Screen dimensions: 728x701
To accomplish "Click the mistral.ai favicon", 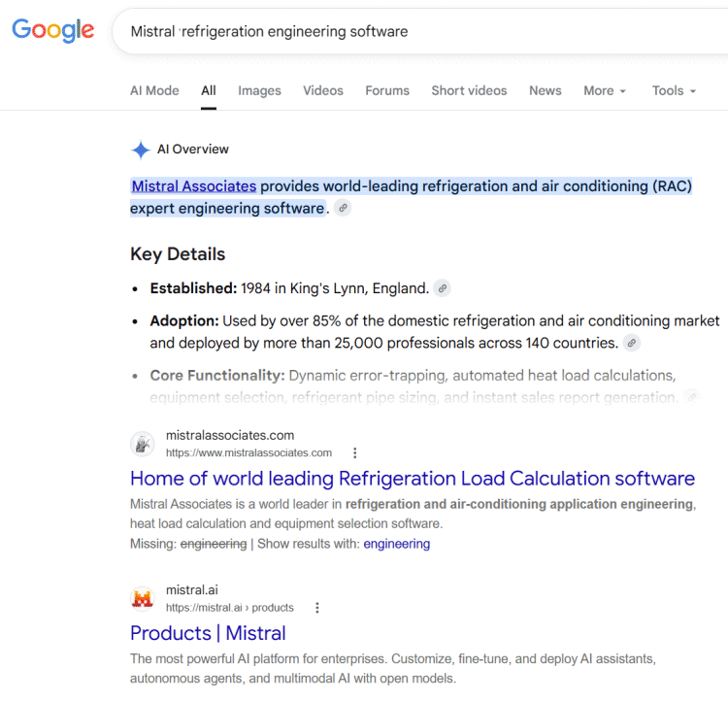I will point(143,599).
